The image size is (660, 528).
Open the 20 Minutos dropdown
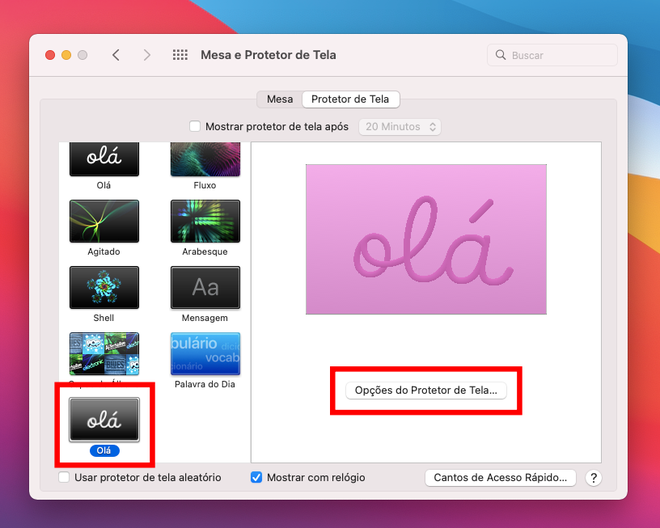[400, 127]
